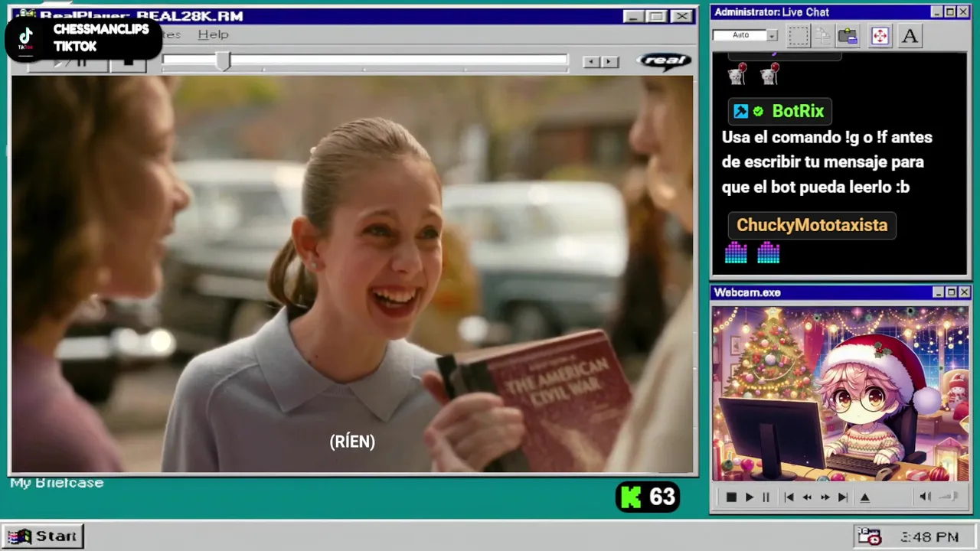The width and height of the screenshot is (980, 551).
Task: Click the real logo in RealPlayer
Action: tap(664, 61)
